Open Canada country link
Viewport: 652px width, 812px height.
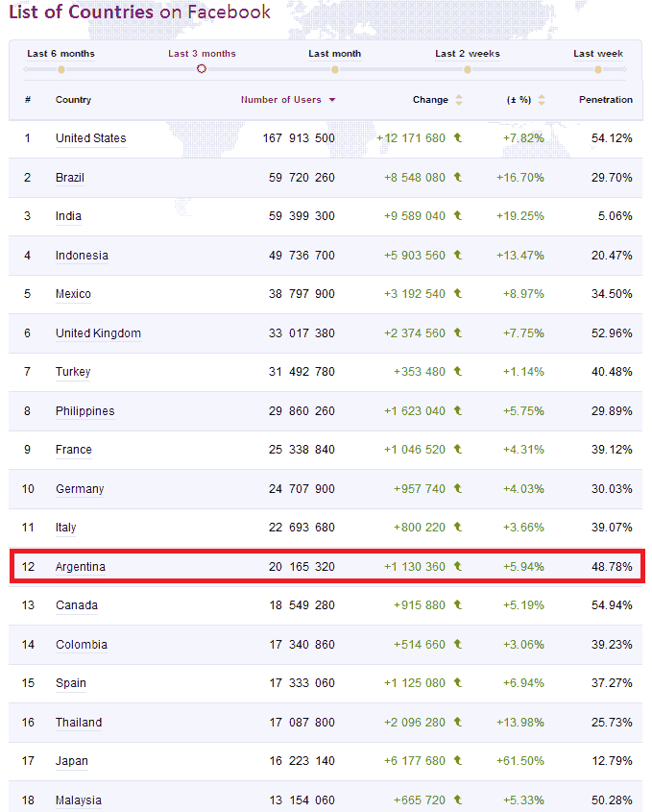[x=77, y=604]
